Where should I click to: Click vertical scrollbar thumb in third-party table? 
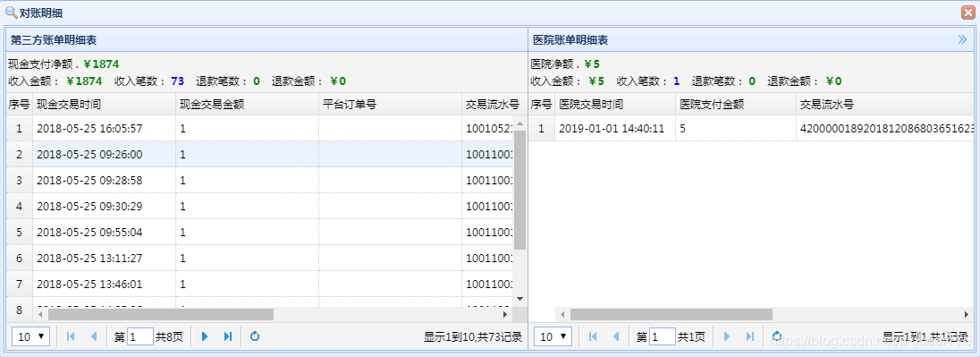[x=520, y=190]
